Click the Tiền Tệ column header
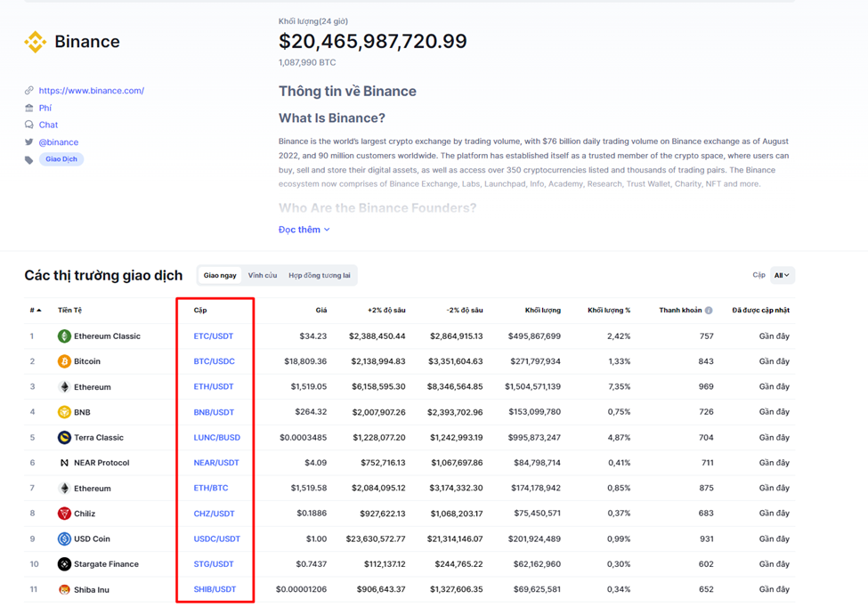 pyautogui.click(x=69, y=311)
